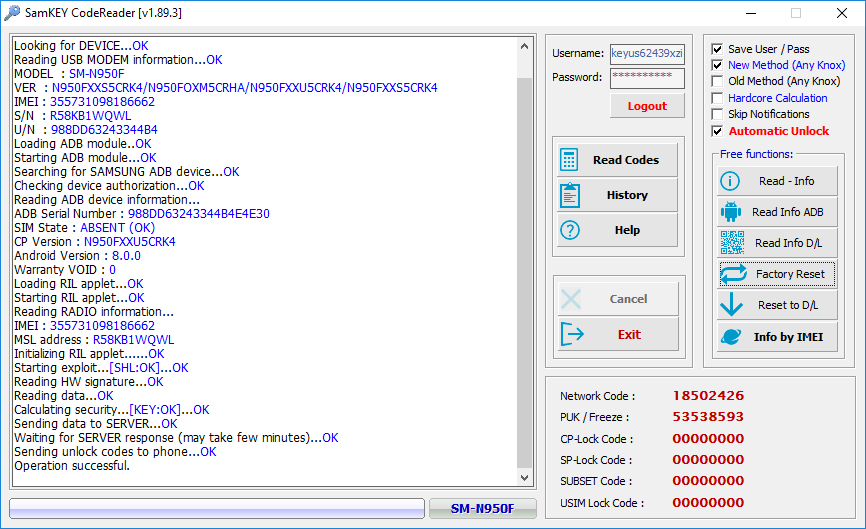The image size is (866, 529).
Task: Click Android Version 8.0.0 value
Action: pos(126,256)
